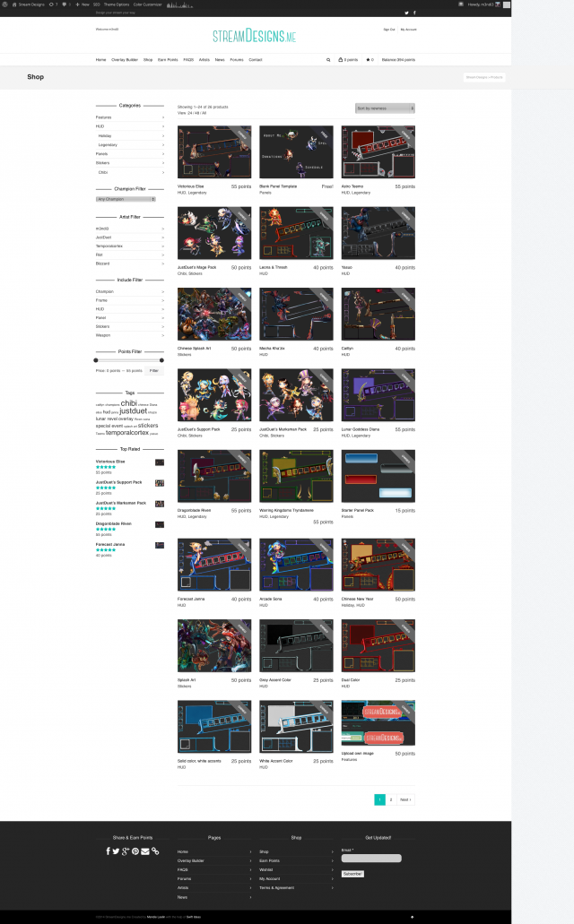Open the Contact menu item

256,59
